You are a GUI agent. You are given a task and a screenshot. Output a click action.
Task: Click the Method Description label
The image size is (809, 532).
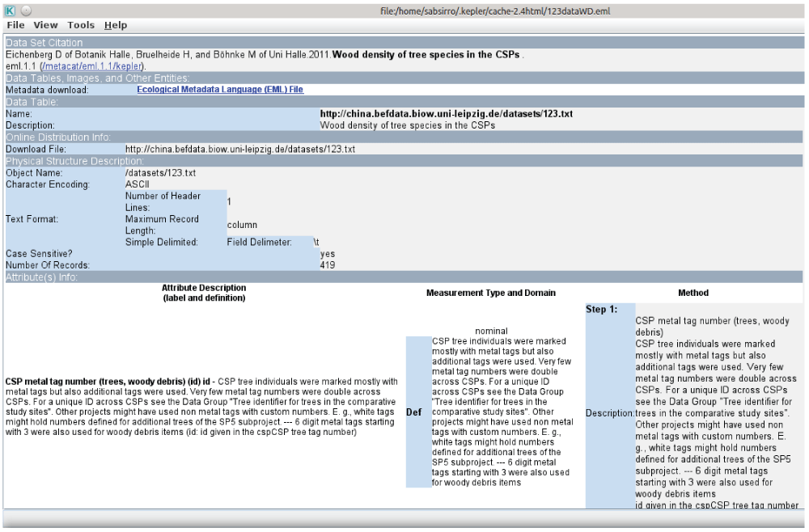coord(610,413)
